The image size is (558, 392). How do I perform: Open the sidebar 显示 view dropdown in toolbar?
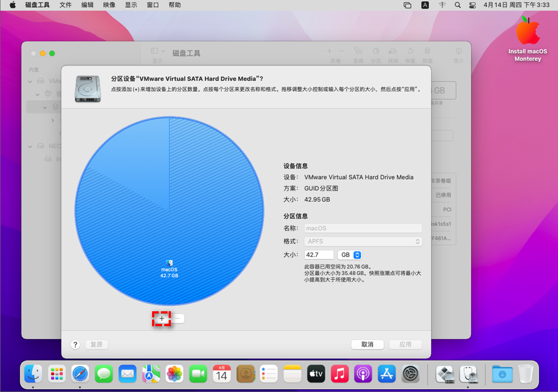click(158, 51)
